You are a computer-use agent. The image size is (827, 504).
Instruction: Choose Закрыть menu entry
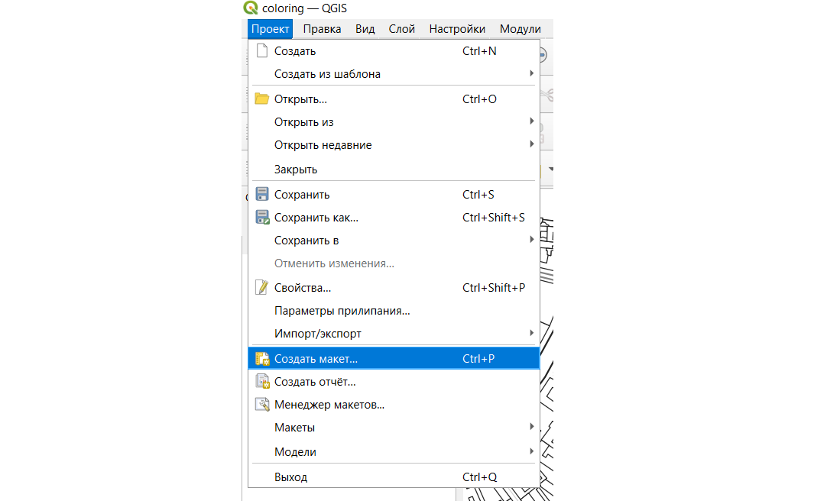(x=394, y=170)
